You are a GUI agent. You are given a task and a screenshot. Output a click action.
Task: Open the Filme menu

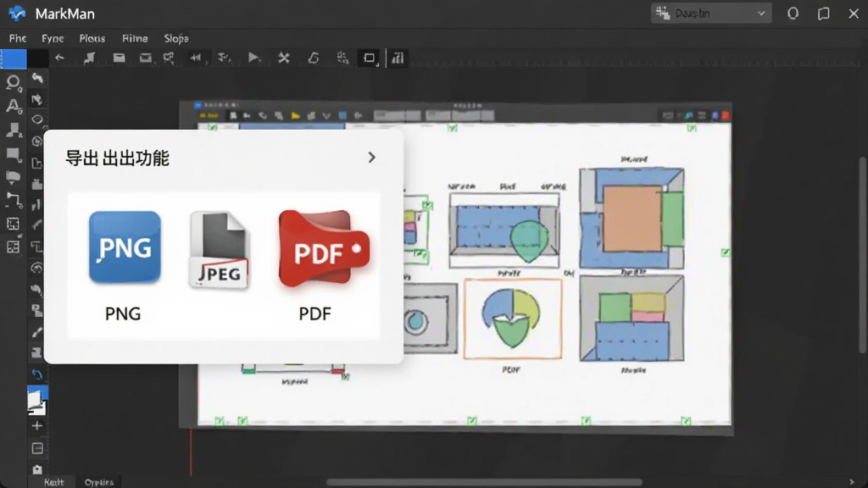tap(135, 38)
